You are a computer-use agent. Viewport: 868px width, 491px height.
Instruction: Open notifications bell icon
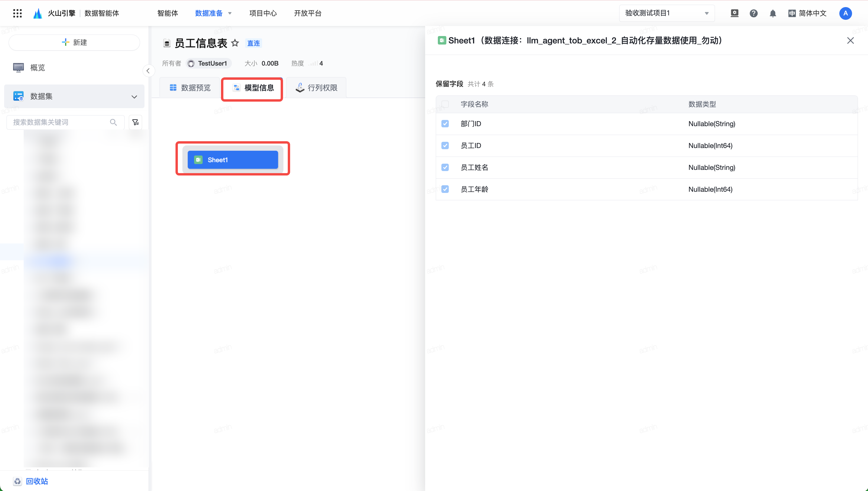coord(773,13)
